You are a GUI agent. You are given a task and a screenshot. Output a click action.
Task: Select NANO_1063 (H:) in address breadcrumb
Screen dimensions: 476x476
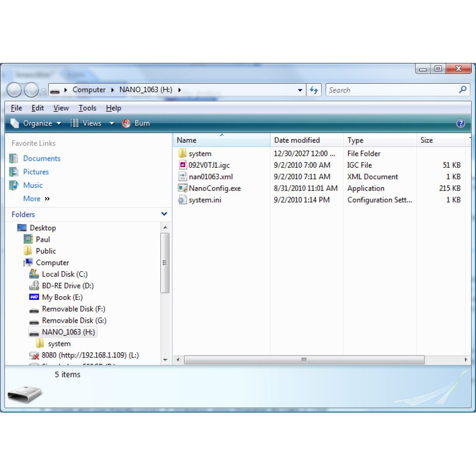click(146, 90)
